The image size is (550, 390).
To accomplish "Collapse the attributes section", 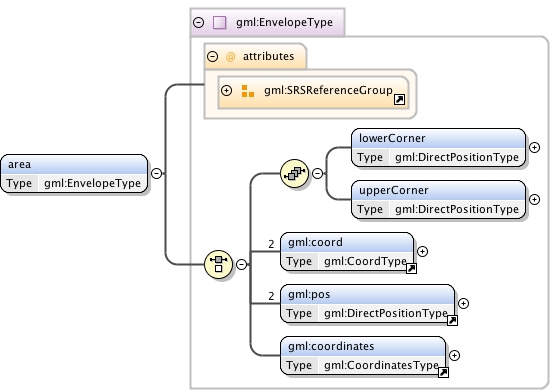I will click(213, 56).
